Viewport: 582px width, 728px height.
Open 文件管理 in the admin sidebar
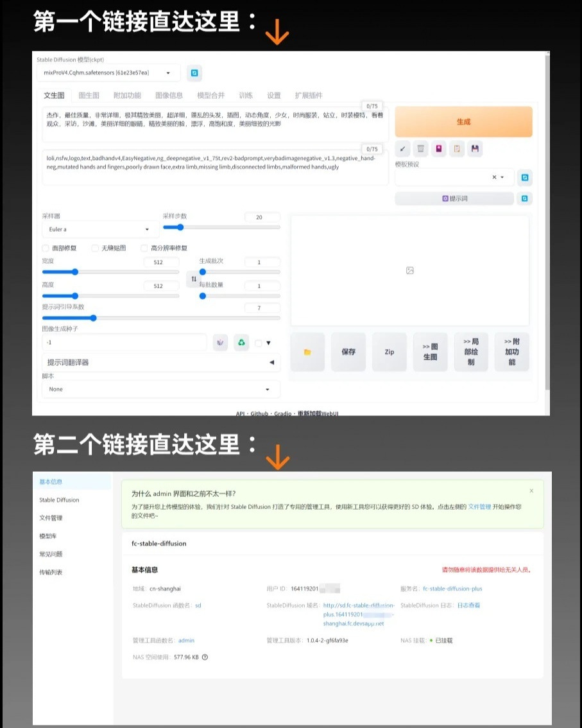(51, 518)
